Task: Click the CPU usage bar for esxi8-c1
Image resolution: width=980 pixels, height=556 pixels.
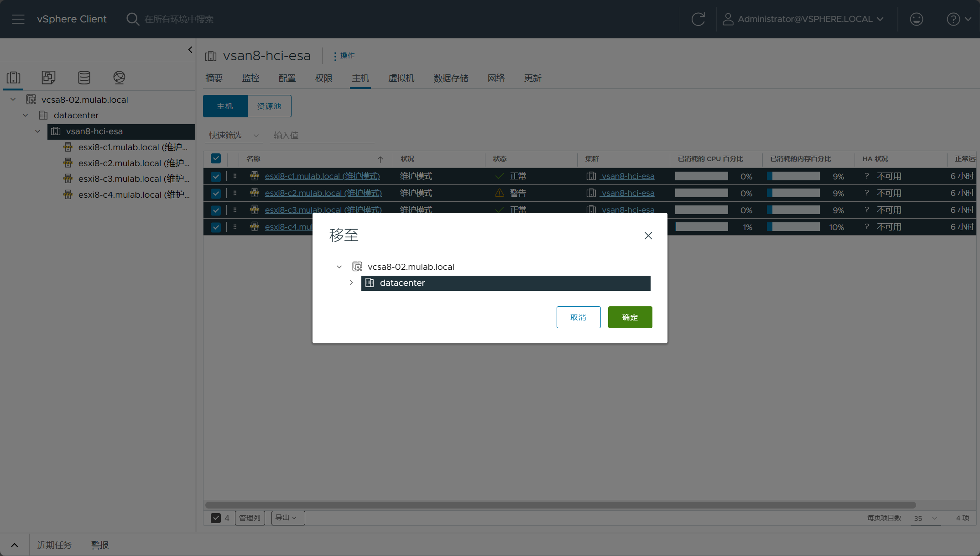Action: click(702, 176)
